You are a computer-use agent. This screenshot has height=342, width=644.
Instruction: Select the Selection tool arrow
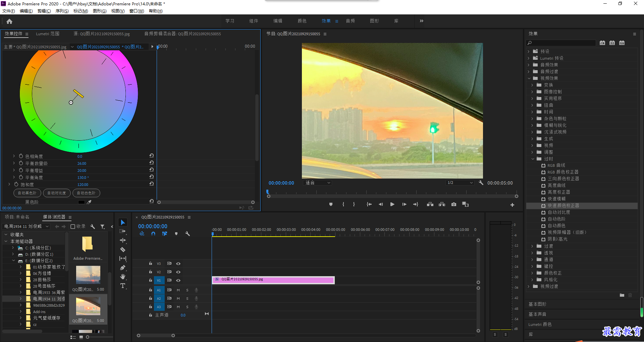click(123, 223)
